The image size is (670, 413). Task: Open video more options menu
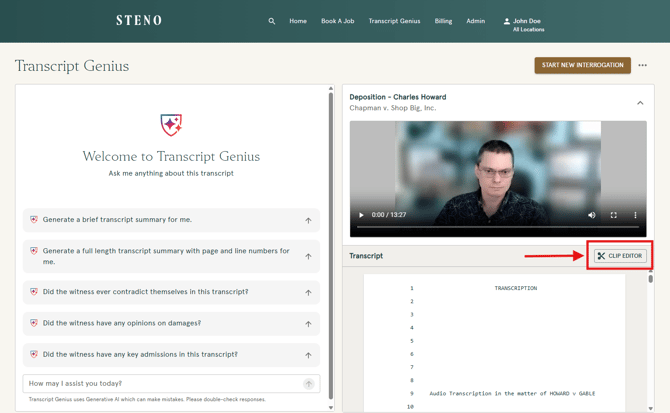click(635, 215)
